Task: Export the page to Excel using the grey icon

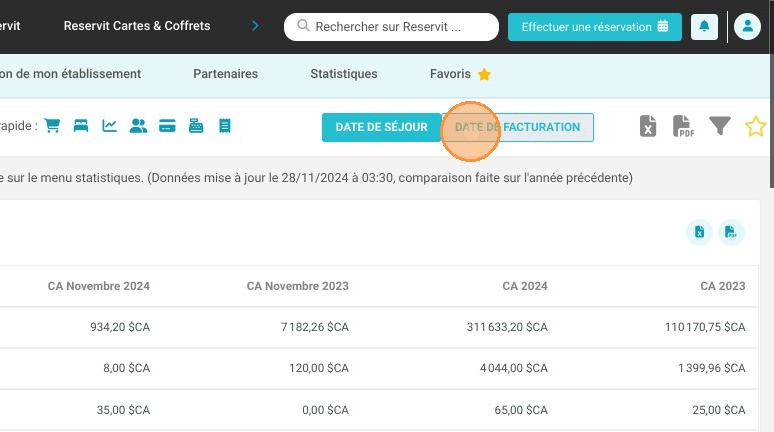Action: click(648, 126)
